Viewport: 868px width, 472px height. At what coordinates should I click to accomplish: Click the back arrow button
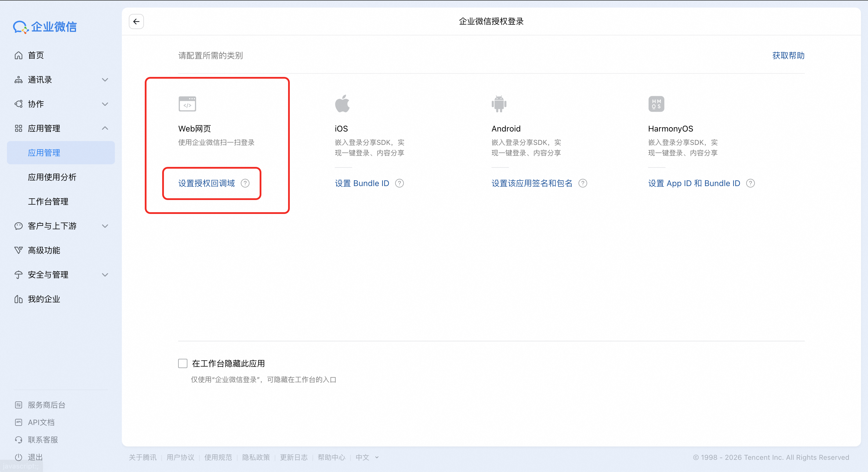(x=136, y=21)
